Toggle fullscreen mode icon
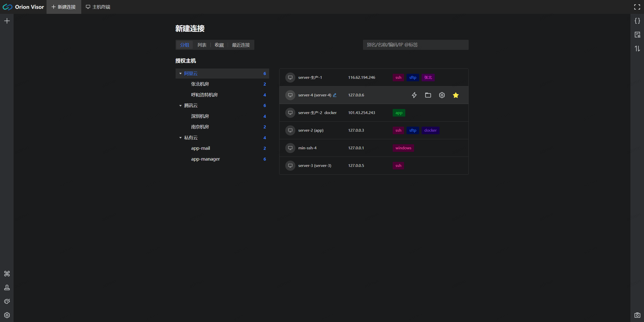This screenshot has height=322, width=644. tap(637, 7)
